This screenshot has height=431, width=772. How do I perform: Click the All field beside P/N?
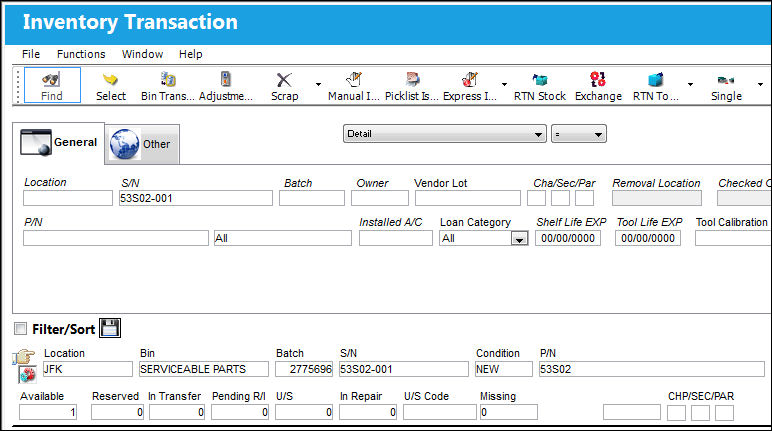283,238
